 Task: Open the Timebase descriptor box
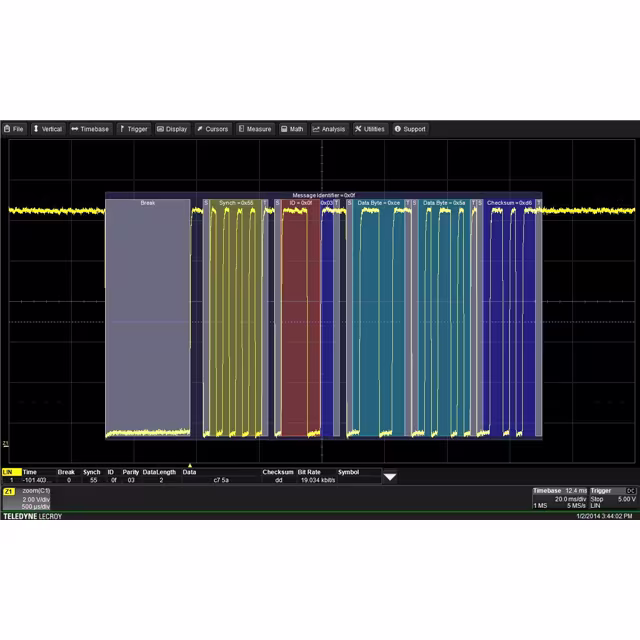pos(559,498)
